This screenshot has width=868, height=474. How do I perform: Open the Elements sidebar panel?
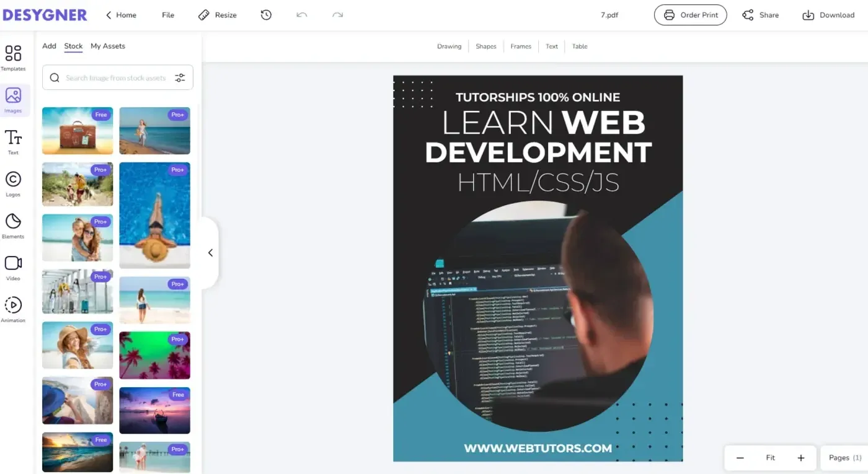[x=13, y=226]
